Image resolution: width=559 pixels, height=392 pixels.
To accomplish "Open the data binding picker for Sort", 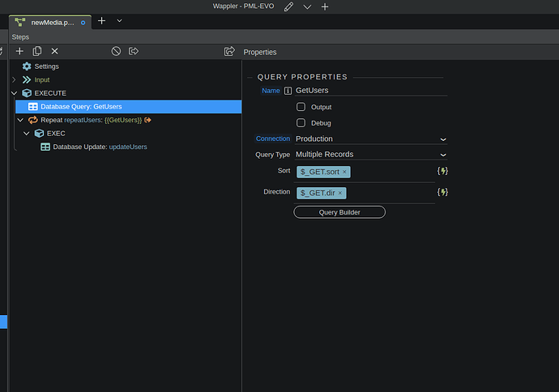I will 442,171.
